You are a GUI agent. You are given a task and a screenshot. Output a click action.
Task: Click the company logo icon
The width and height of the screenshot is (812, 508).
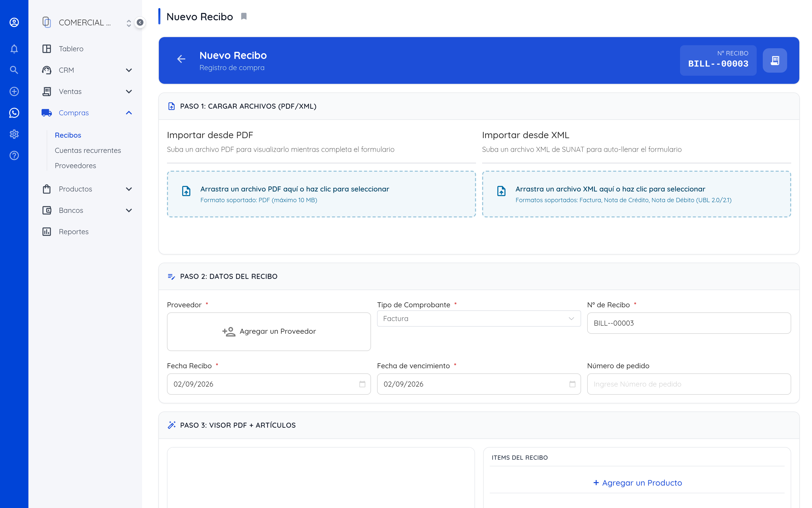tap(47, 23)
